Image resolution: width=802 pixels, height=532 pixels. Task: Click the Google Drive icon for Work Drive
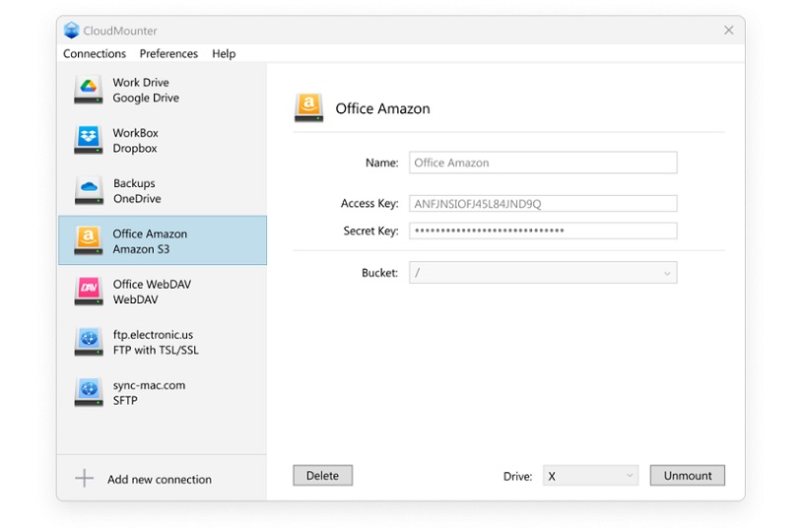point(89,90)
